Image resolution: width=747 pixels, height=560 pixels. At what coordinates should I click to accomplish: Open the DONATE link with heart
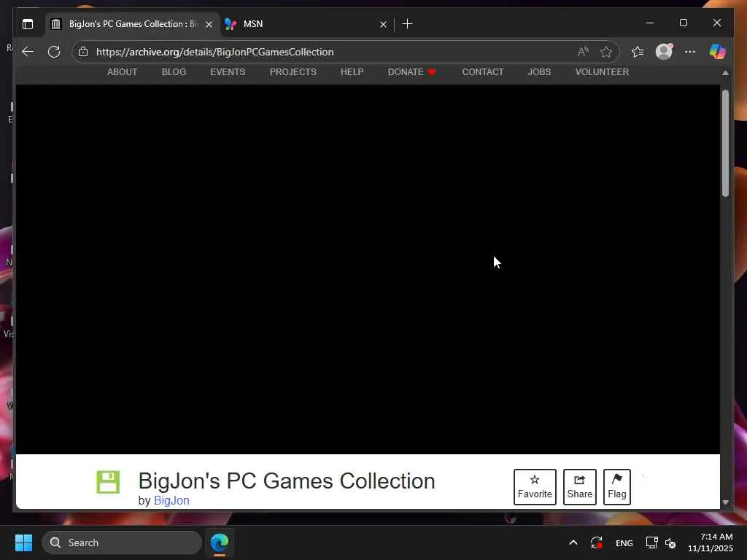click(411, 72)
